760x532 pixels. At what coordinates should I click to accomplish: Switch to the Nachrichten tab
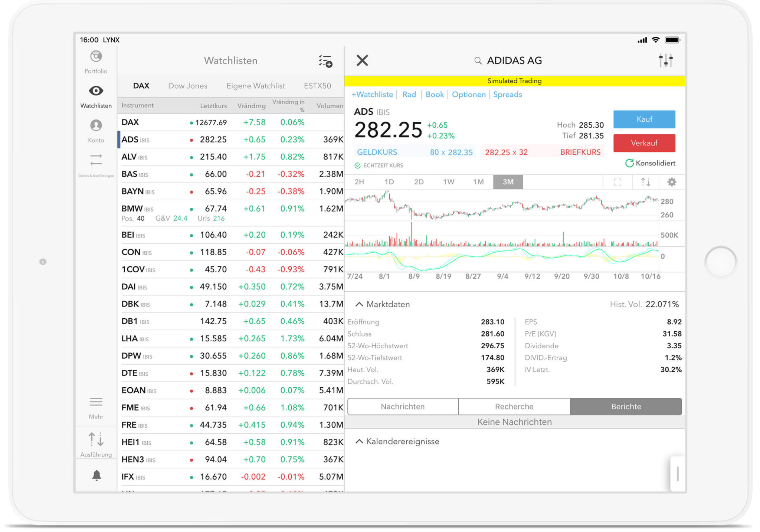click(403, 407)
